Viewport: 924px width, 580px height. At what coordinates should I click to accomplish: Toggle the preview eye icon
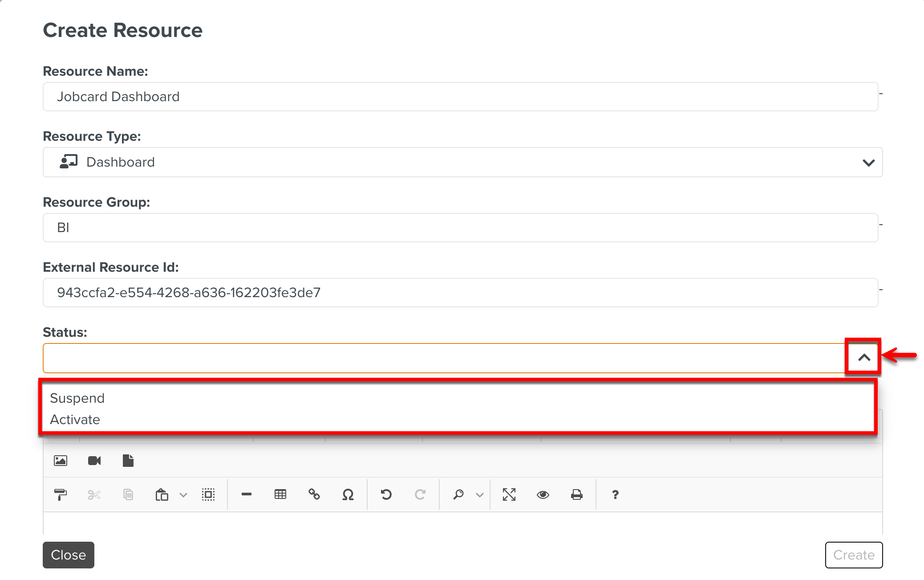pyautogui.click(x=543, y=494)
